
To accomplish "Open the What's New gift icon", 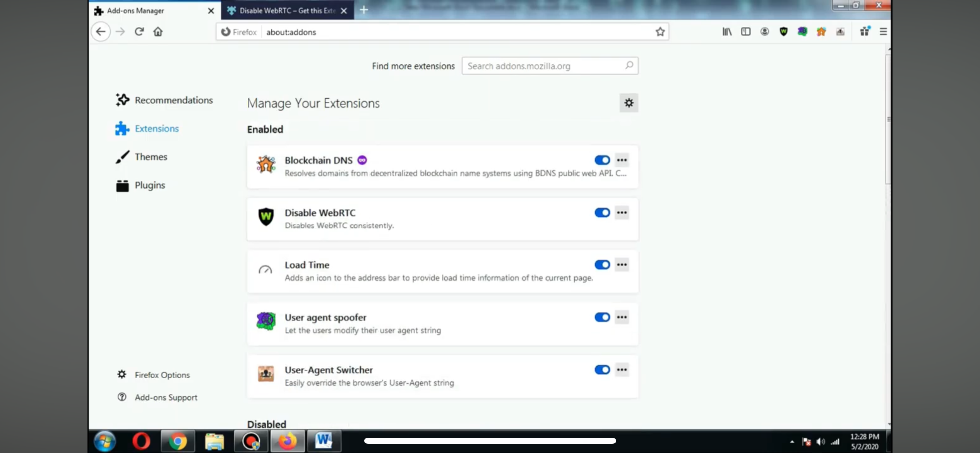I will click(865, 31).
